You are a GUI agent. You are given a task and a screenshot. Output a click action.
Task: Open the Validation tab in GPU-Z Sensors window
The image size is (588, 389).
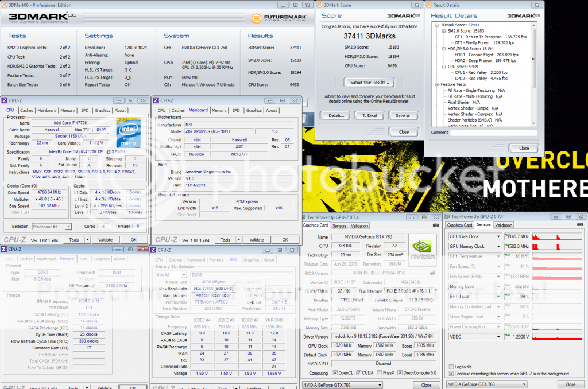[504, 225]
